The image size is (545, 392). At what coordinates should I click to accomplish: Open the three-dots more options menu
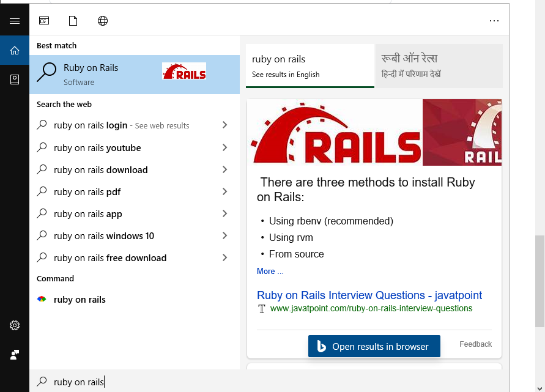point(494,21)
